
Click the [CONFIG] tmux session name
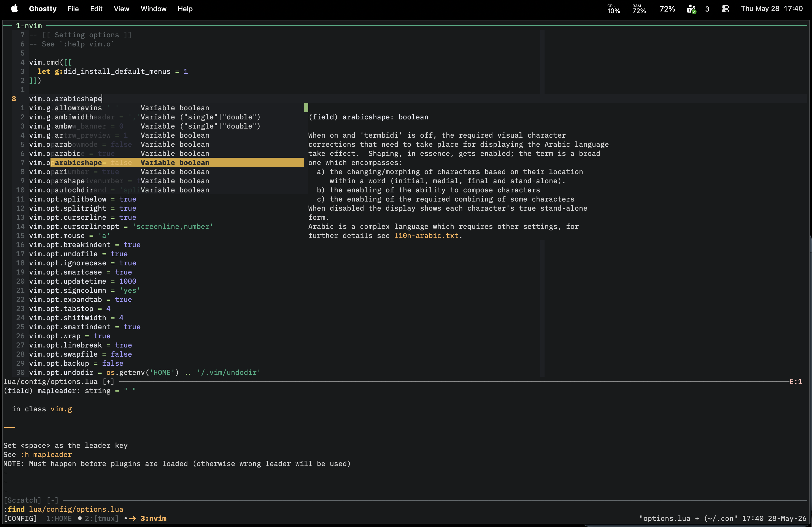(20, 518)
